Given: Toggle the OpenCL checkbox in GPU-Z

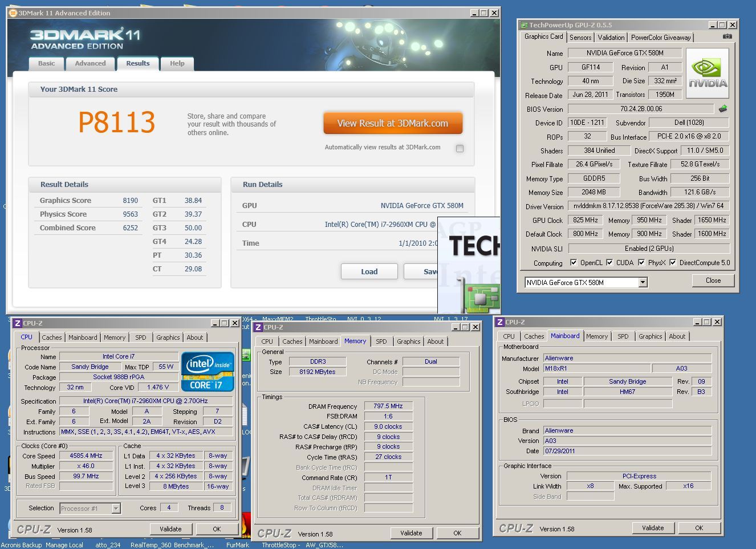Looking at the screenshot, I should [x=574, y=263].
